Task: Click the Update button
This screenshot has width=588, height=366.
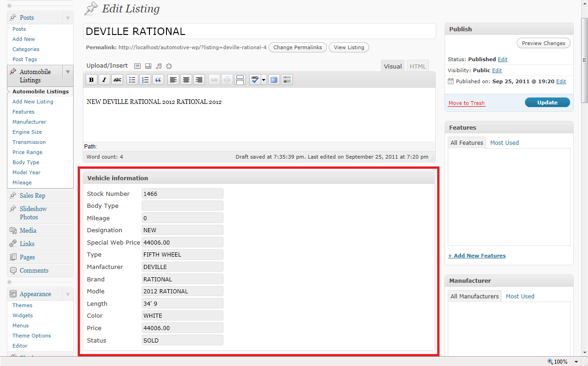Action: [x=548, y=103]
